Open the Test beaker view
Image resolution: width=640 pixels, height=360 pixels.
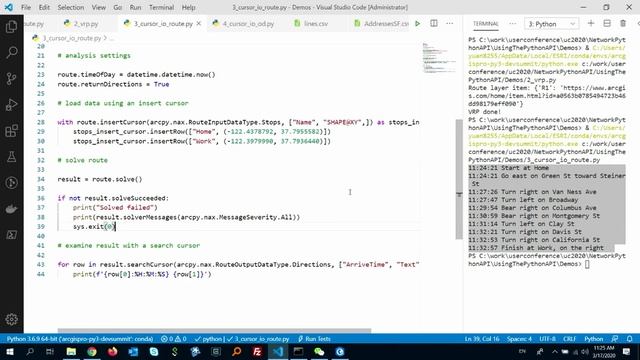[11, 157]
